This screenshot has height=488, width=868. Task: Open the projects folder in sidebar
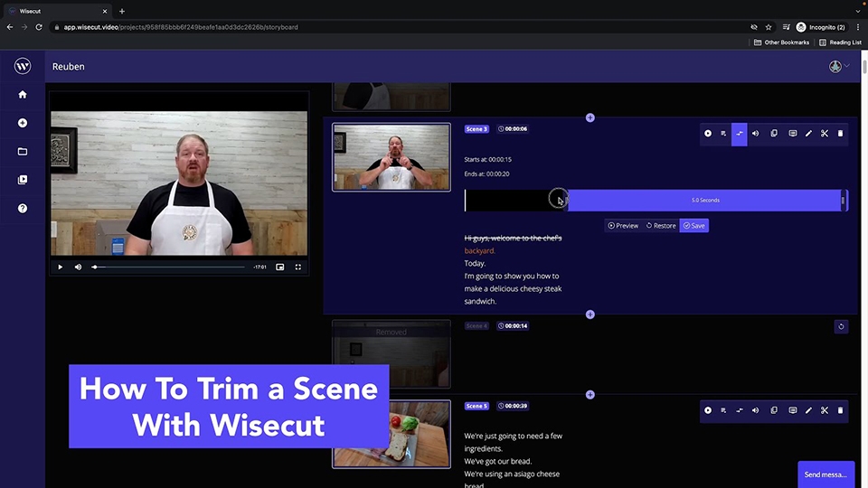tap(22, 151)
